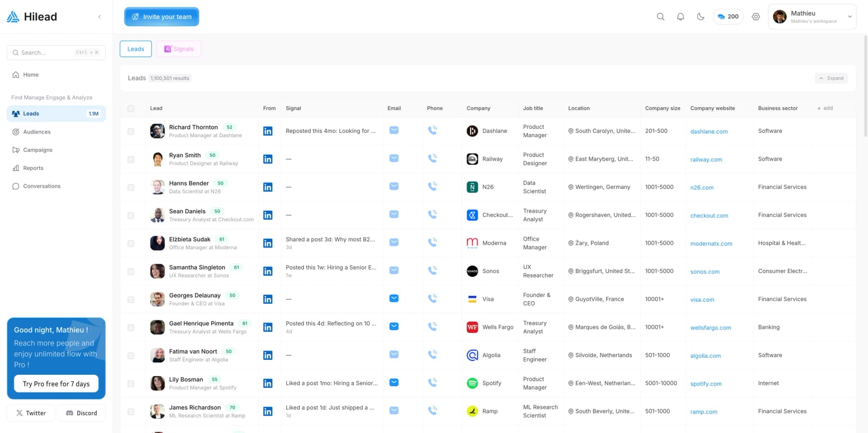Click Lily Bosman's email icon
Image resolution: width=868 pixels, height=433 pixels.
pyautogui.click(x=394, y=382)
